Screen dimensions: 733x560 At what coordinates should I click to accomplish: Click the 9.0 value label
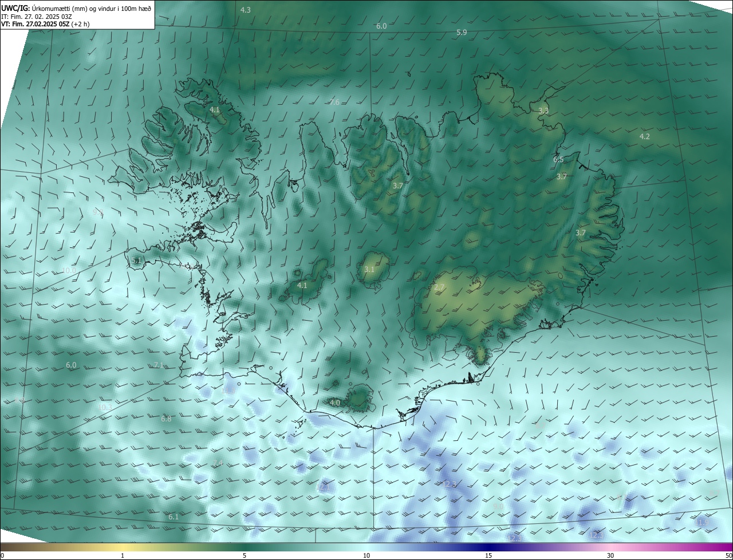click(x=498, y=507)
